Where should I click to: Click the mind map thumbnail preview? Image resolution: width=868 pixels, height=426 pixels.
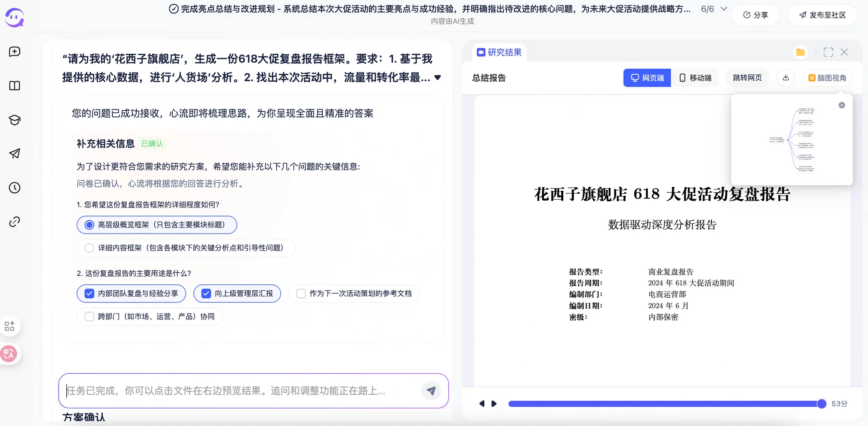pos(792,140)
